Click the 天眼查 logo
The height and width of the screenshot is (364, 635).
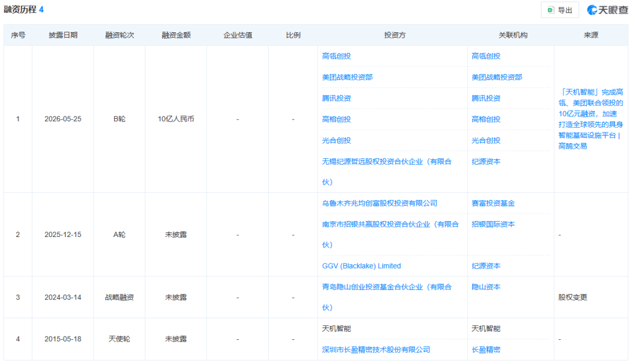coord(607,10)
